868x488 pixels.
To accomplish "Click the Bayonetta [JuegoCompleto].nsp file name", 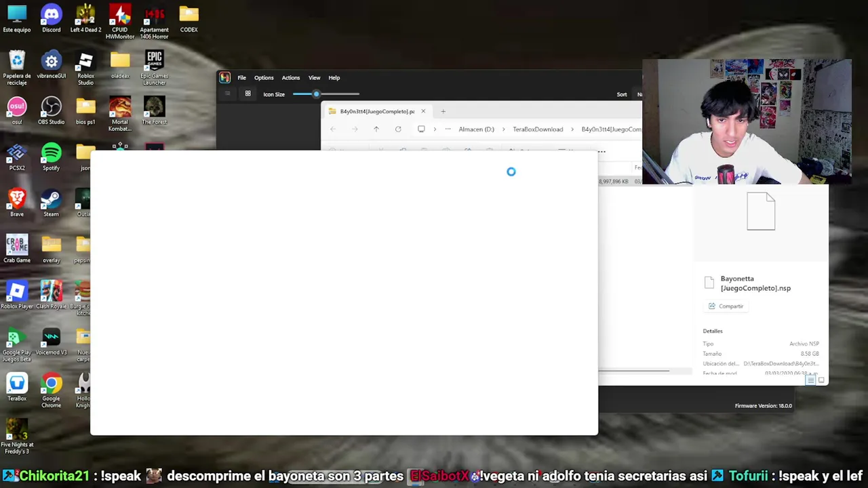I will (x=755, y=283).
